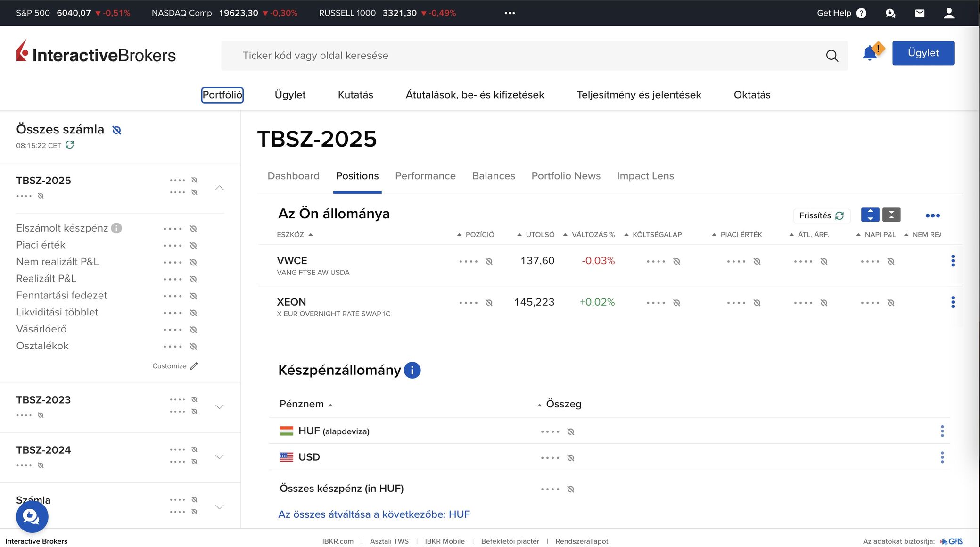
Task: Collapse all rows with grey arrows button
Action: pos(891,215)
